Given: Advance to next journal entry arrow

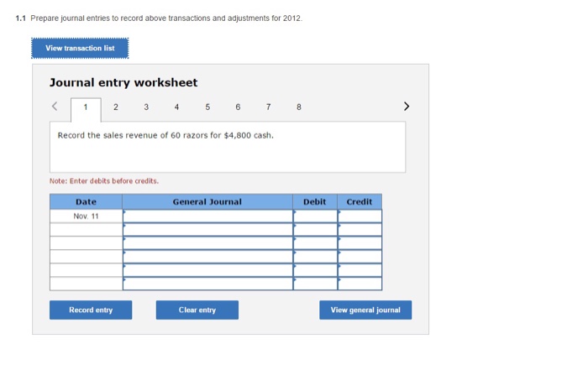Looking at the screenshot, I should click(x=407, y=107).
